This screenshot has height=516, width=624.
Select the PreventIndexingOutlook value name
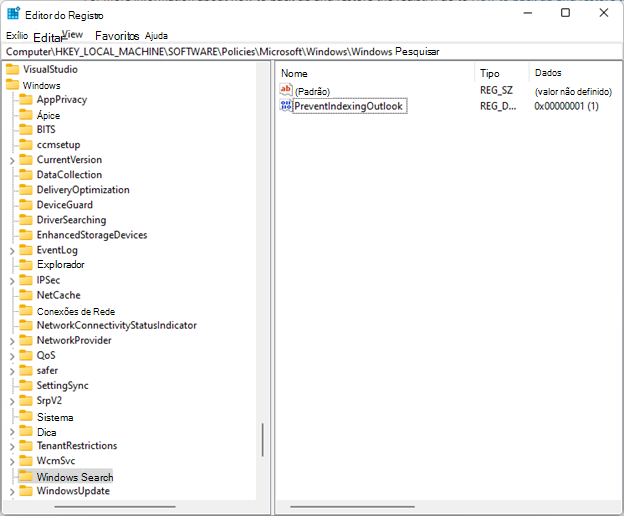349,106
